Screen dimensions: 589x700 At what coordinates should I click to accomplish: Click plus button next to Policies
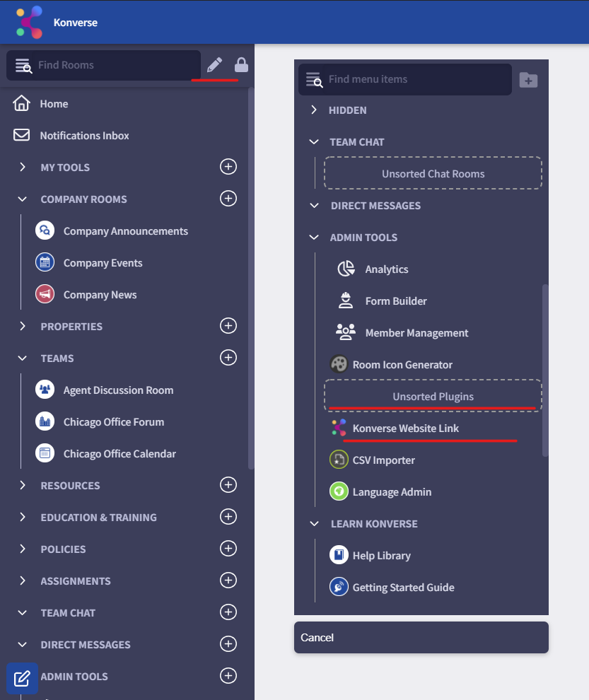click(x=228, y=548)
